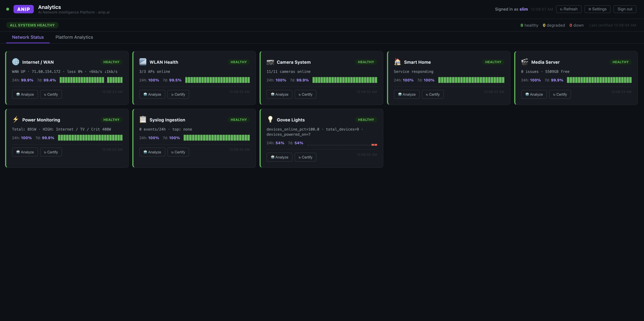Click the Govee Lights 24h 54% value
644x321 pixels.
[x=280, y=143]
